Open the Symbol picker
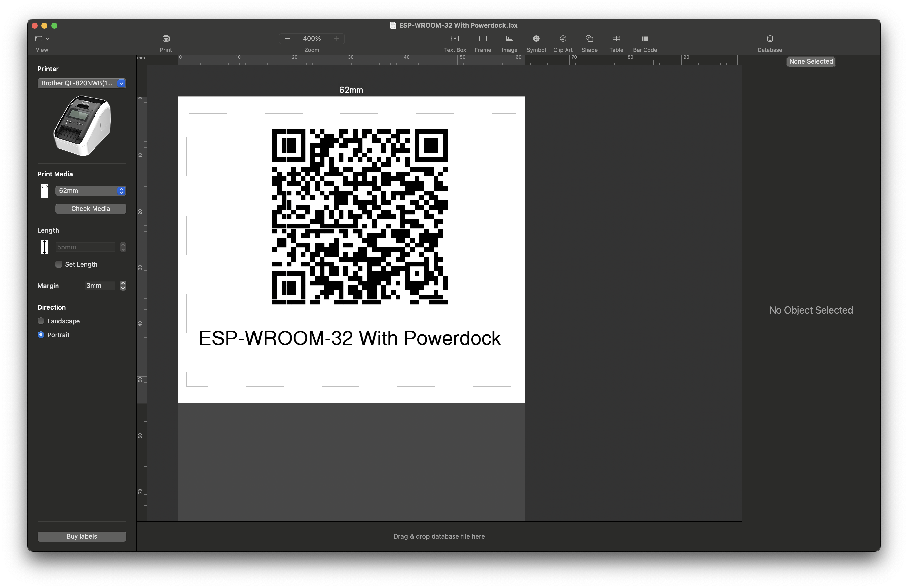 pyautogui.click(x=536, y=39)
